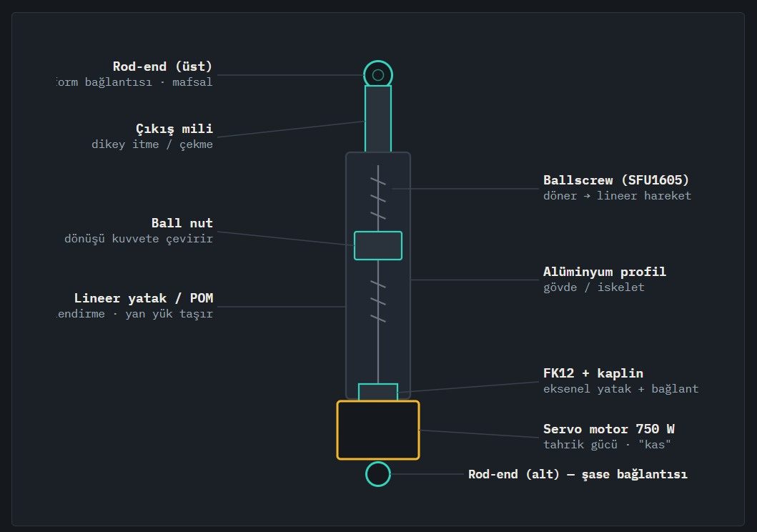
Task: Click the 'Alüminyum profil' label
Action: [x=605, y=272]
